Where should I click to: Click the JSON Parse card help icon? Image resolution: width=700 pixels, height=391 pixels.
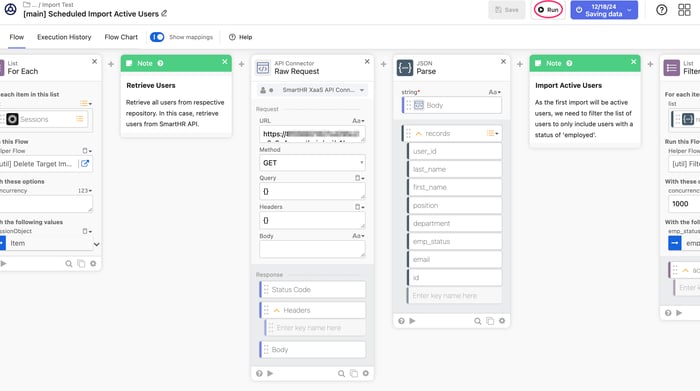(401, 321)
